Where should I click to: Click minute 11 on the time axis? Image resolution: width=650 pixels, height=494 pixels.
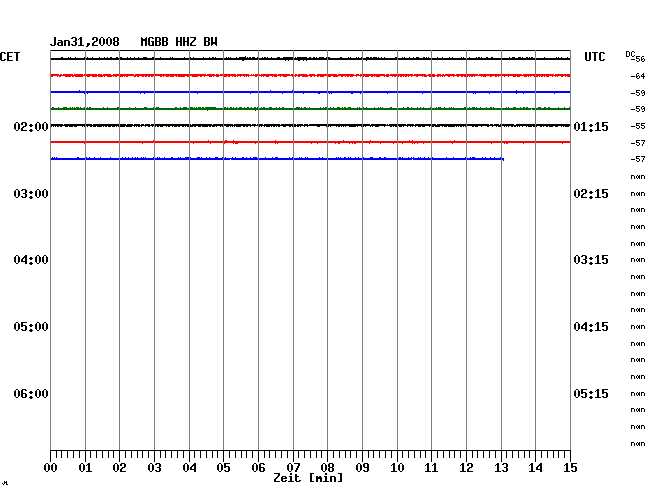coord(431,468)
